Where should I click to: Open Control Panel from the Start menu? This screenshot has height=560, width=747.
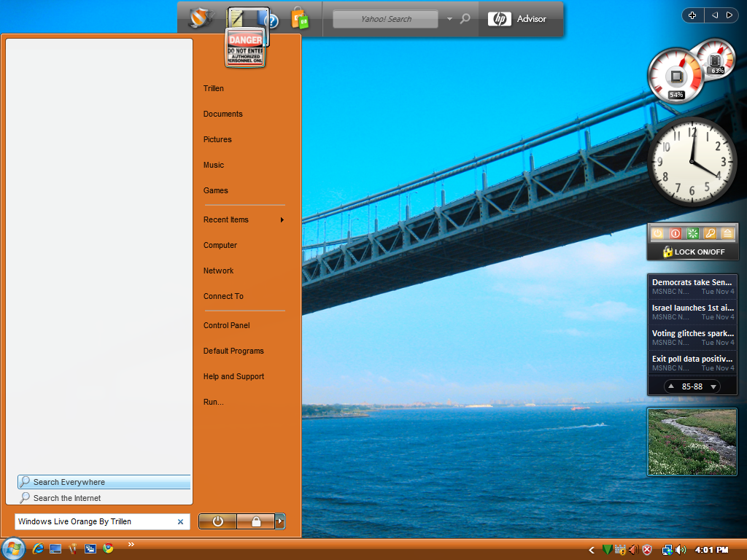tap(226, 325)
